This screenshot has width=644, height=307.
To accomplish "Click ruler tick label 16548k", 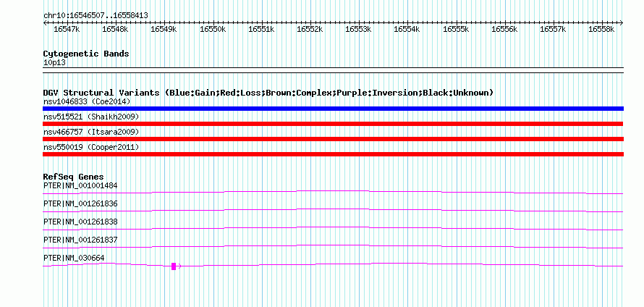I will click(x=115, y=29).
